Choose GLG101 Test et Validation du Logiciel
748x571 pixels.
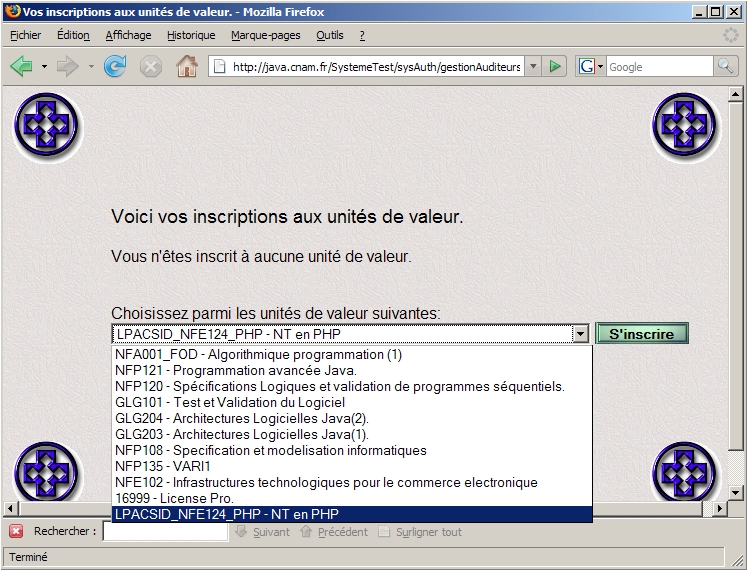click(352, 403)
